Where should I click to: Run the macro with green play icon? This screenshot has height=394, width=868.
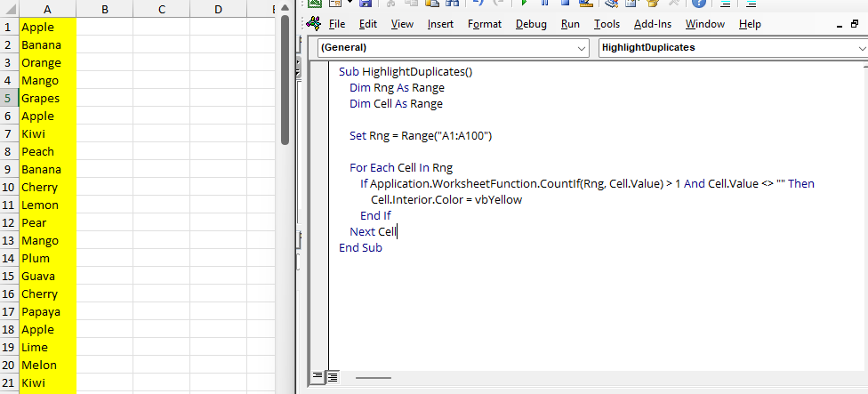tap(524, 3)
